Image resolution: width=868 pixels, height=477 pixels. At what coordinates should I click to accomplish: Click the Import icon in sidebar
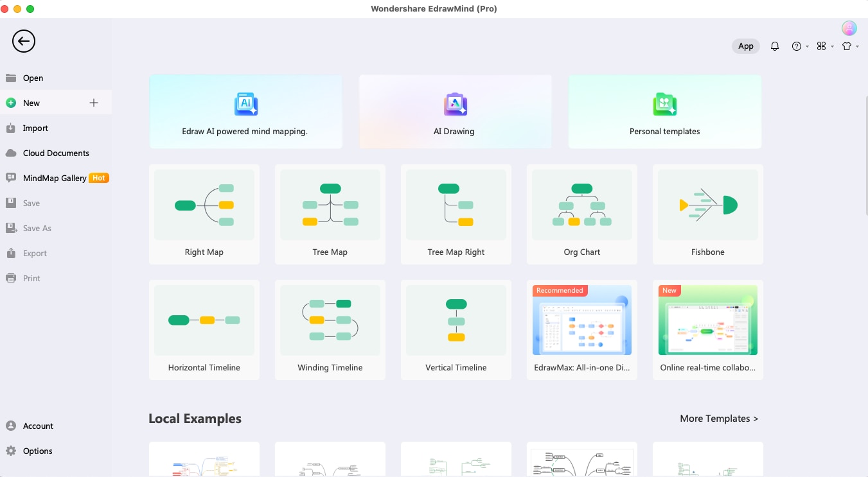coord(11,128)
